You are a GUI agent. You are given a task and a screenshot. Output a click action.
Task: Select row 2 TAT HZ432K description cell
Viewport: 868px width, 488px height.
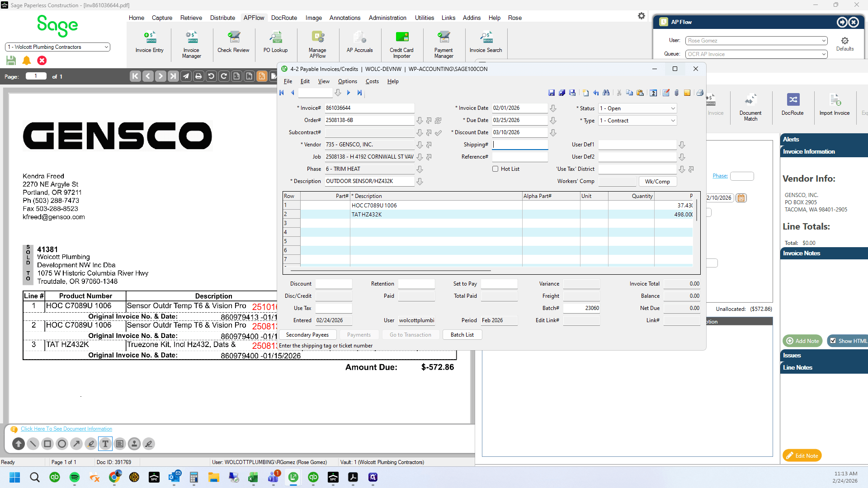[x=436, y=215]
